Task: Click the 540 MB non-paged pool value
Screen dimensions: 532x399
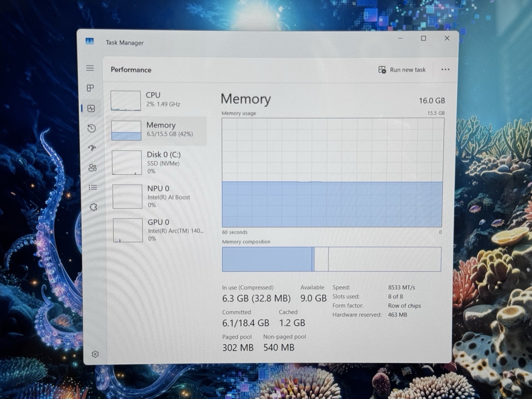Action: click(279, 347)
